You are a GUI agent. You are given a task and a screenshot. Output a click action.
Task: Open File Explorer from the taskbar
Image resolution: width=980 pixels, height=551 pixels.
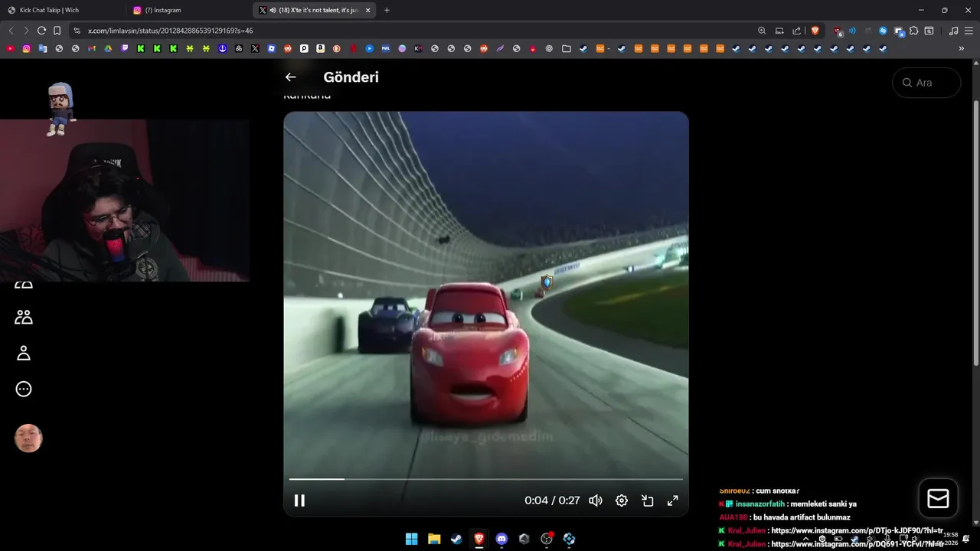(434, 539)
